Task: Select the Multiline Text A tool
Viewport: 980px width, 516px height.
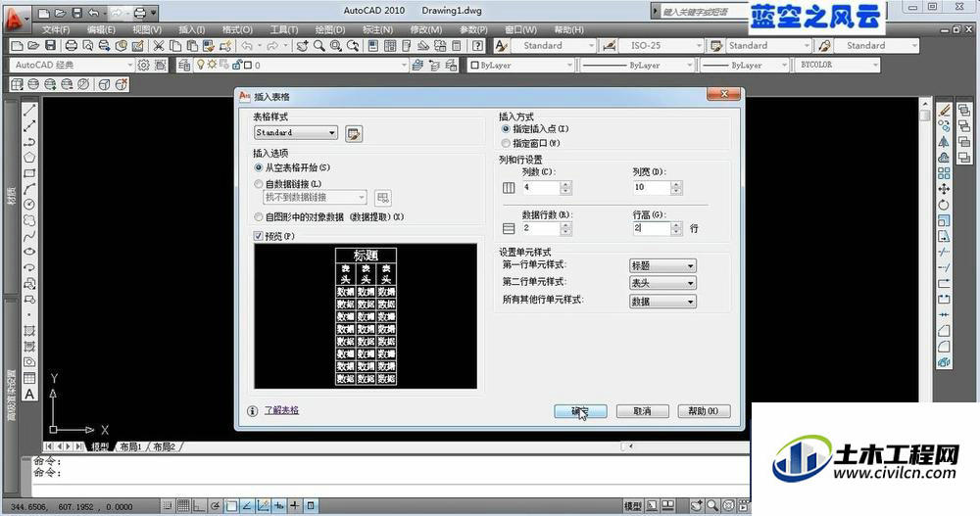Action: pyautogui.click(x=29, y=394)
